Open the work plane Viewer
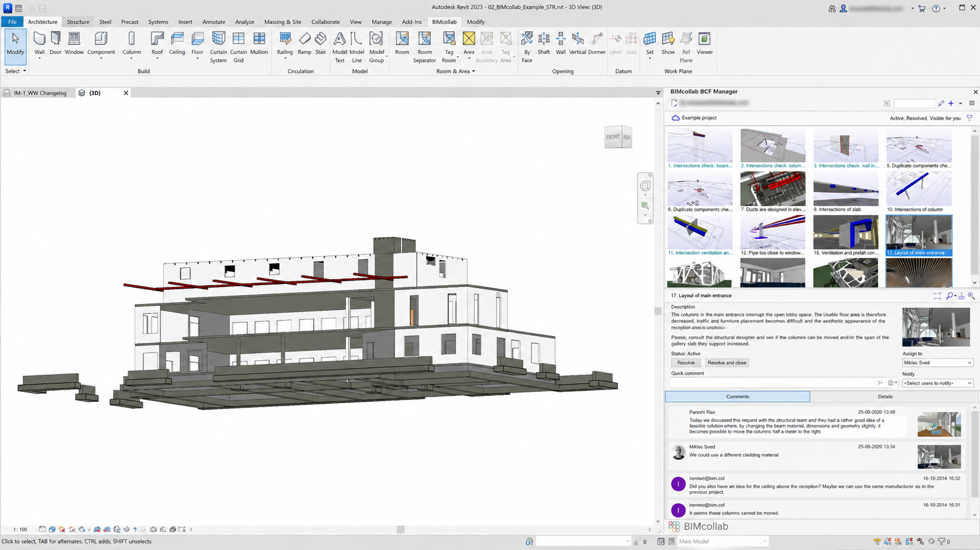980x550 pixels. pyautogui.click(x=704, y=43)
